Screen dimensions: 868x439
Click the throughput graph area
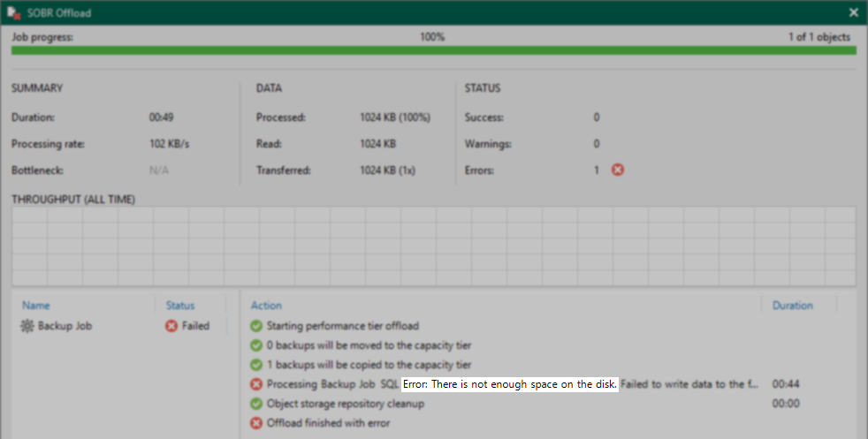pyautogui.click(x=434, y=246)
